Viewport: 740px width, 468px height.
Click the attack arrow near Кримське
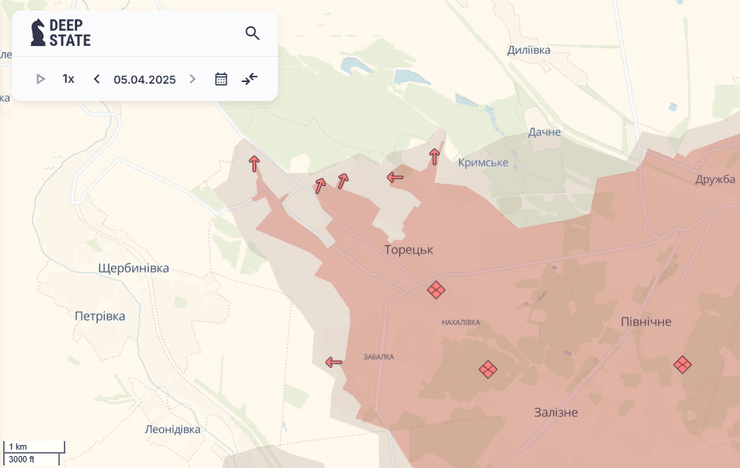(x=434, y=156)
